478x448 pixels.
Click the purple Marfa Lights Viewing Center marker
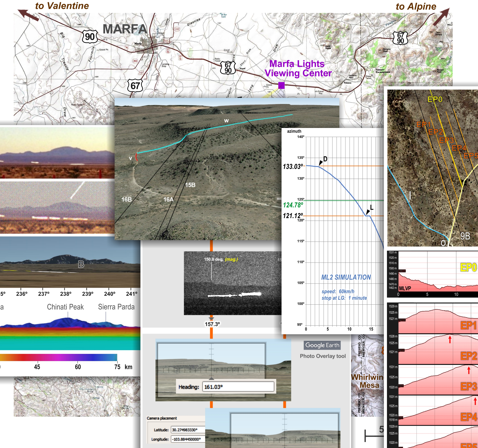(281, 85)
